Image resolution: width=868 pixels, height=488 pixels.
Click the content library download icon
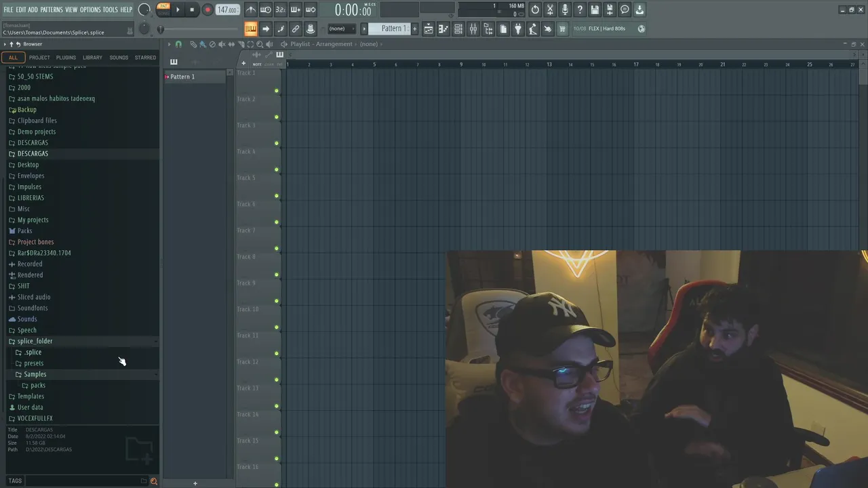click(x=639, y=9)
